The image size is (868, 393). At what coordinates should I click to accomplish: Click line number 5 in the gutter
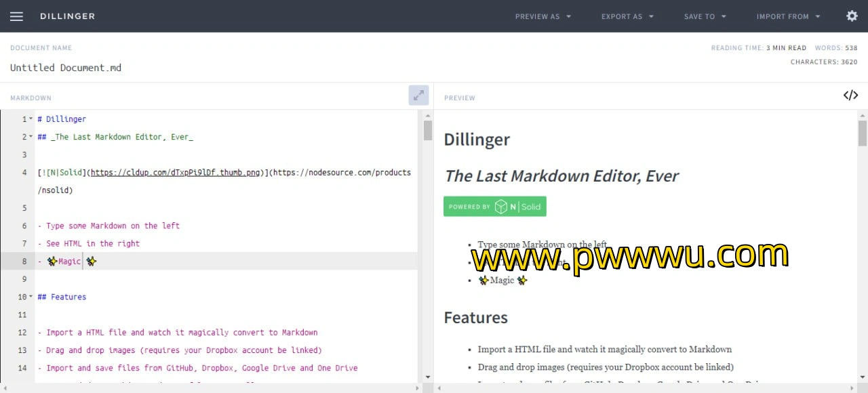[24, 208]
